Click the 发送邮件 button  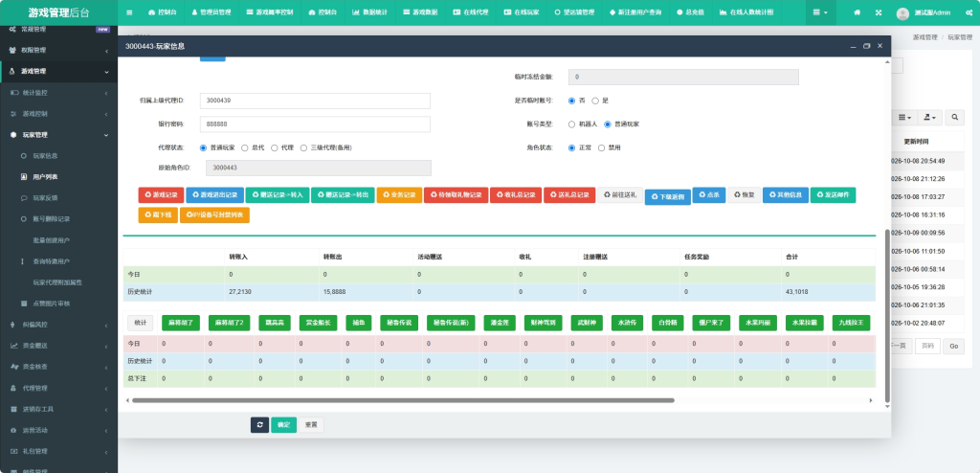[834, 195]
